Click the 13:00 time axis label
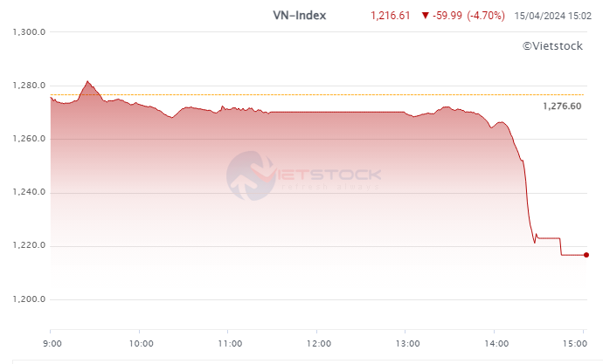The width and height of the screenshot is (603, 364). click(x=407, y=344)
